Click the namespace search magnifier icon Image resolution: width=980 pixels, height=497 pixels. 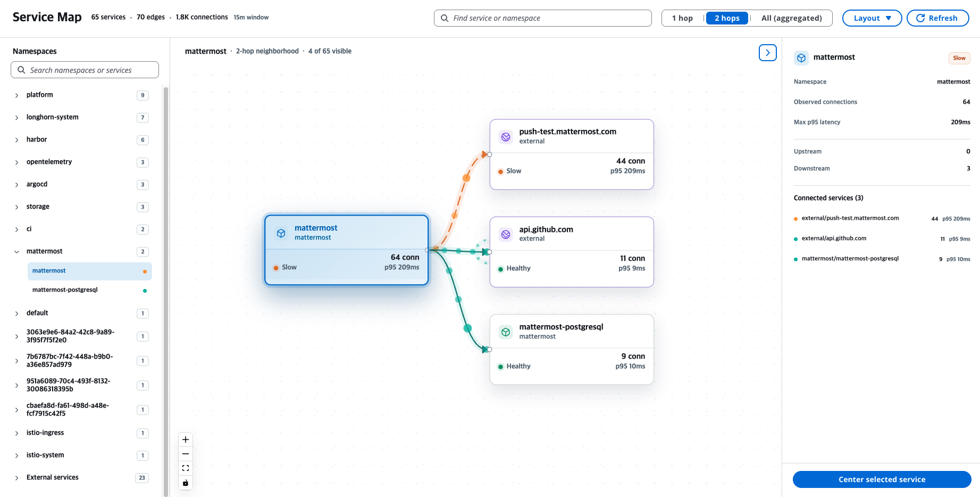coord(21,70)
